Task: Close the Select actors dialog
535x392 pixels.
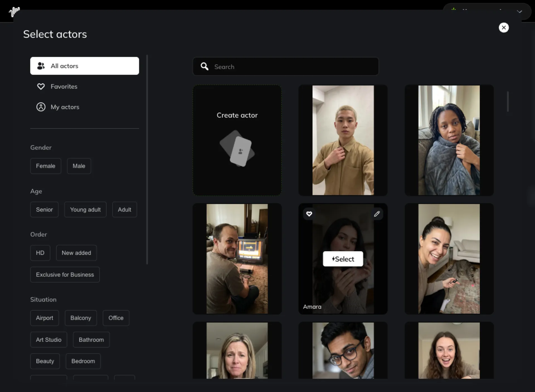Action: 504,28
